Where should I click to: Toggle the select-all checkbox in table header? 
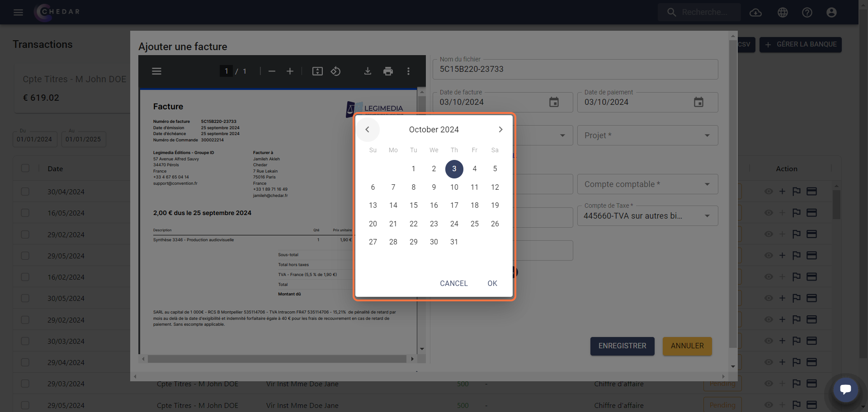[x=25, y=168]
